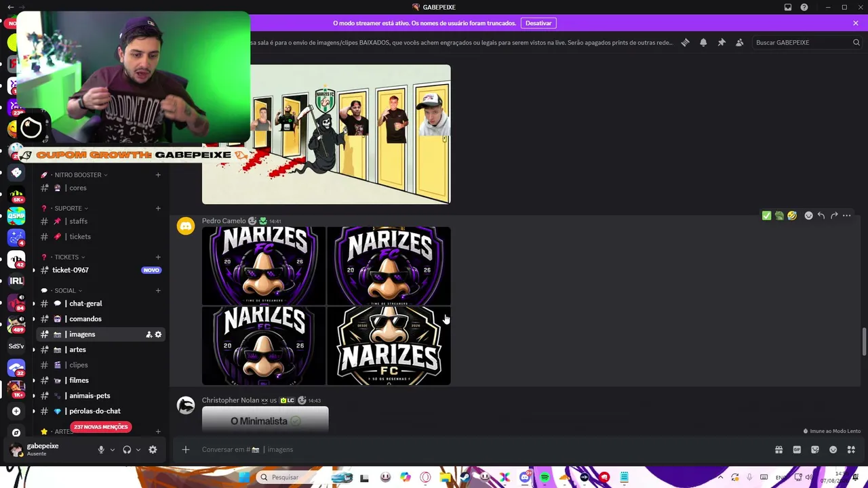Viewport: 868px width, 488px height.
Task: Open the IRL server icon
Action: click(x=16, y=281)
